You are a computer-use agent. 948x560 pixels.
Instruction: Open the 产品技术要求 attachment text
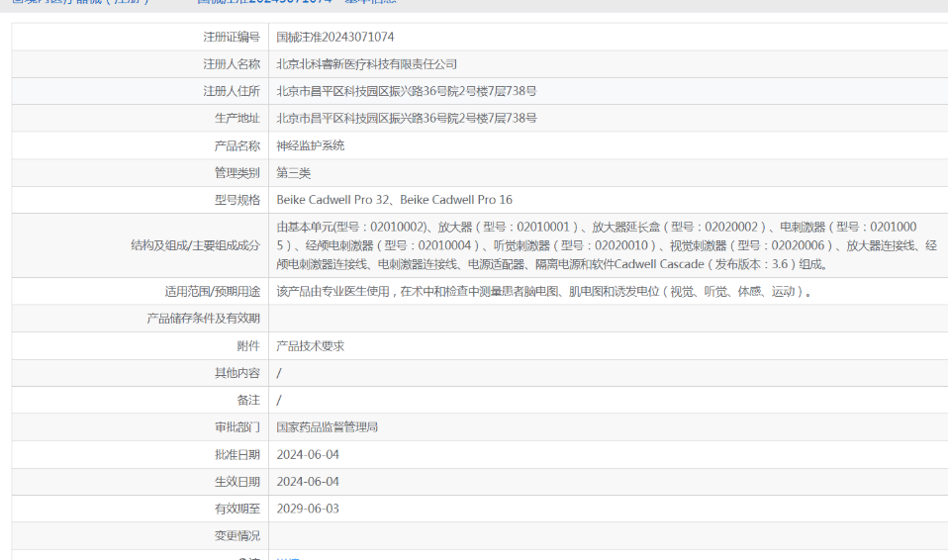[310, 346]
